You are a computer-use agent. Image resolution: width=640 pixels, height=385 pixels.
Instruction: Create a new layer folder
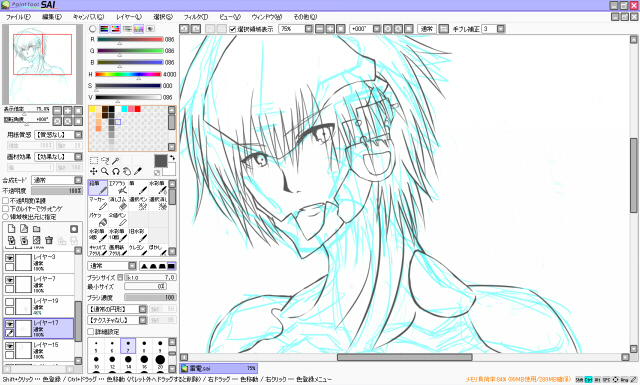click(x=37, y=229)
